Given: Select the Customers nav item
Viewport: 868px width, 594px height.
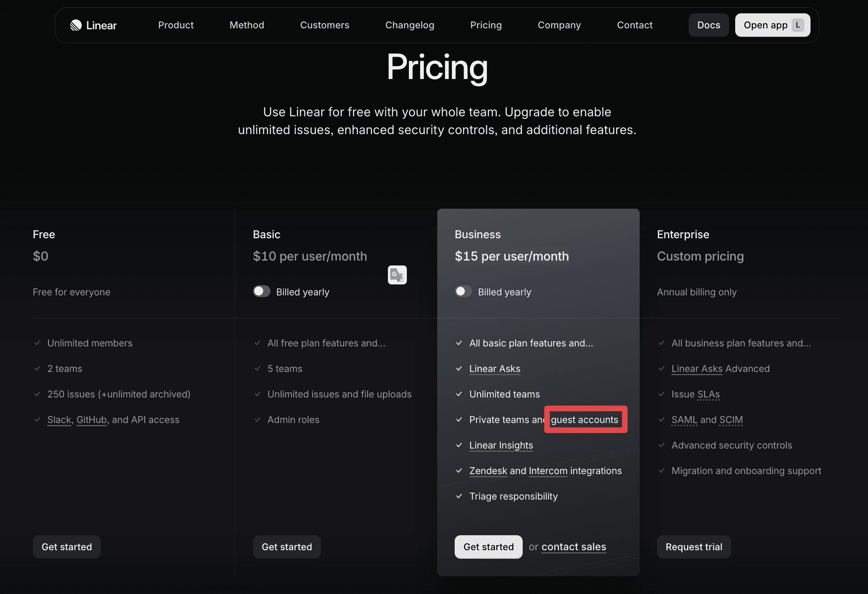Looking at the screenshot, I should (x=325, y=25).
